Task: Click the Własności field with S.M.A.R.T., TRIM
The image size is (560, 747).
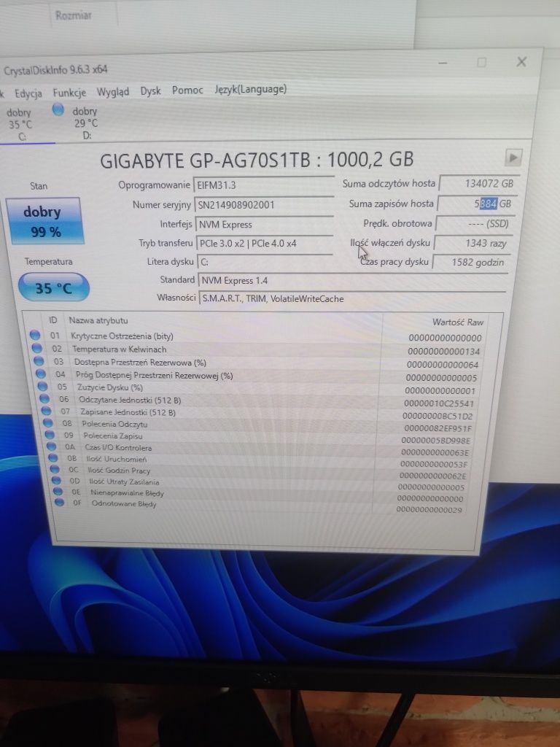Action: coord(352,298)
